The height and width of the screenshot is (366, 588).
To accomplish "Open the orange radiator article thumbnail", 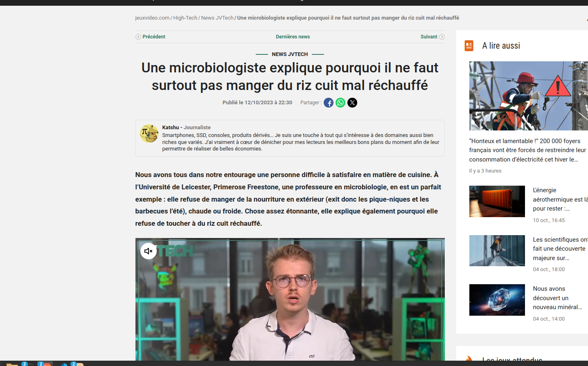I will [497, 201].
